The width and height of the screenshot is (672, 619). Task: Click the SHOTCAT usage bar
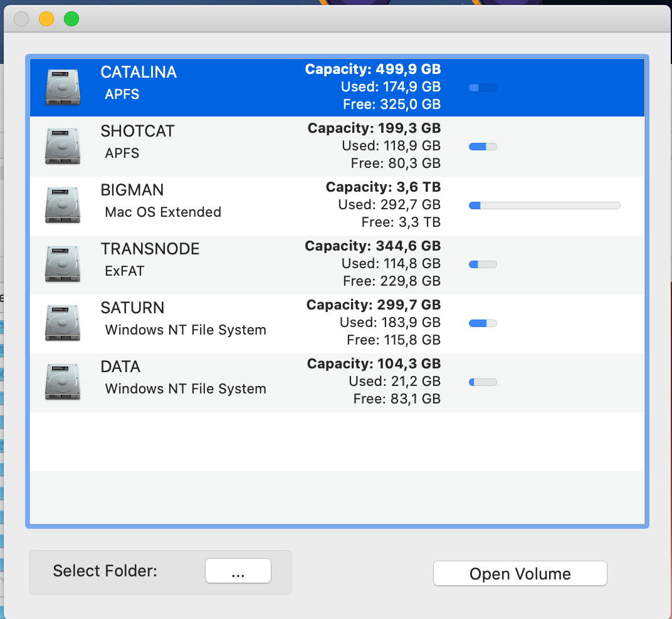tap(483, 147)
